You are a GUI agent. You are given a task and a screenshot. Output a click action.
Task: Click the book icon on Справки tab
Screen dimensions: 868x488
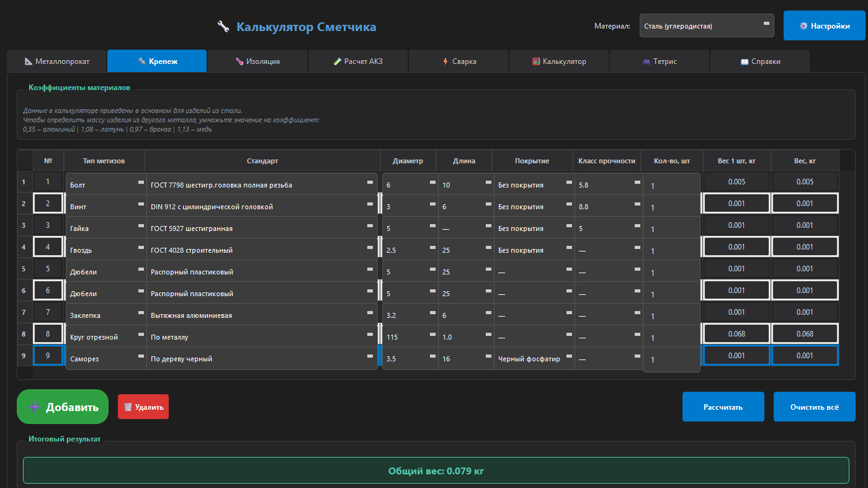[745, 61]
